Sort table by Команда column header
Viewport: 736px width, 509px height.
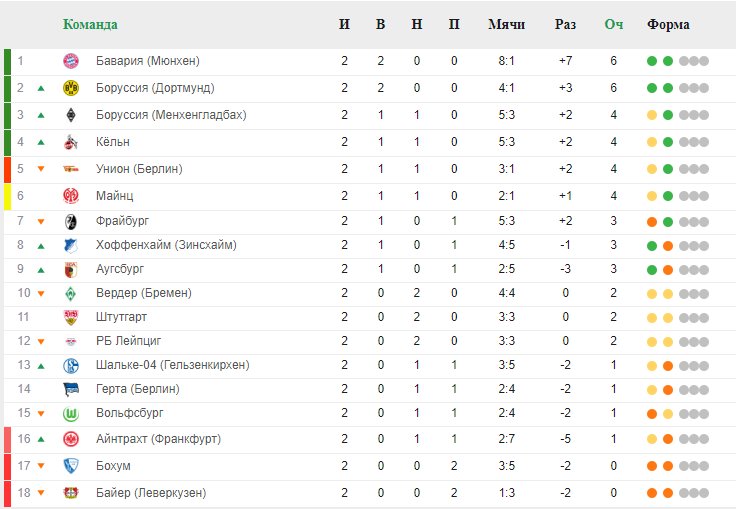click(x=90, y=24)
